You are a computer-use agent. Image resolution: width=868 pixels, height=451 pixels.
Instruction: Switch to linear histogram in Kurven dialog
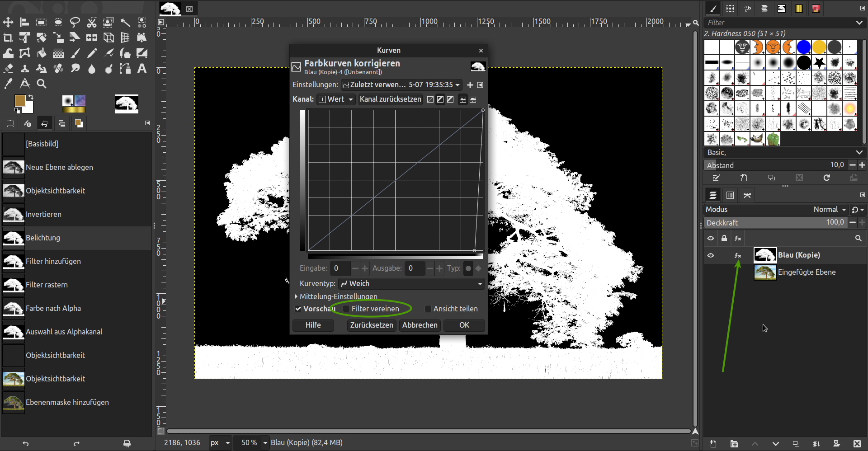[x=463, y=99]
